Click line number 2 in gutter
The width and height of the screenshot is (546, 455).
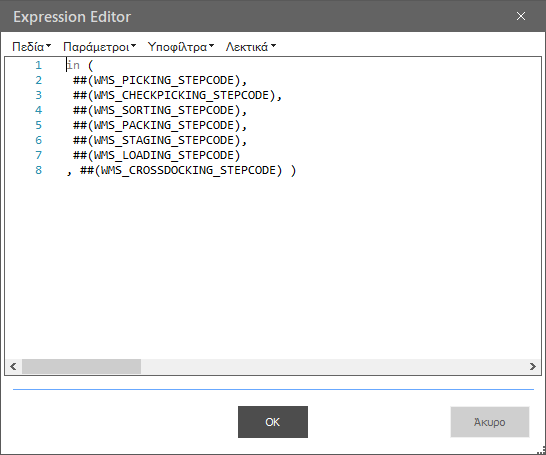point(38,80)
